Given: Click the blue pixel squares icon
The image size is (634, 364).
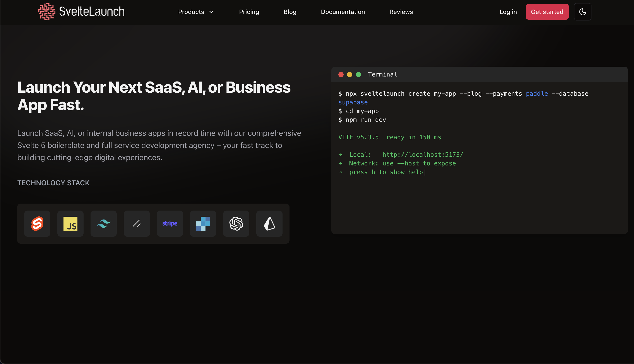Looking at the screenshot, I should click(203, 223).
